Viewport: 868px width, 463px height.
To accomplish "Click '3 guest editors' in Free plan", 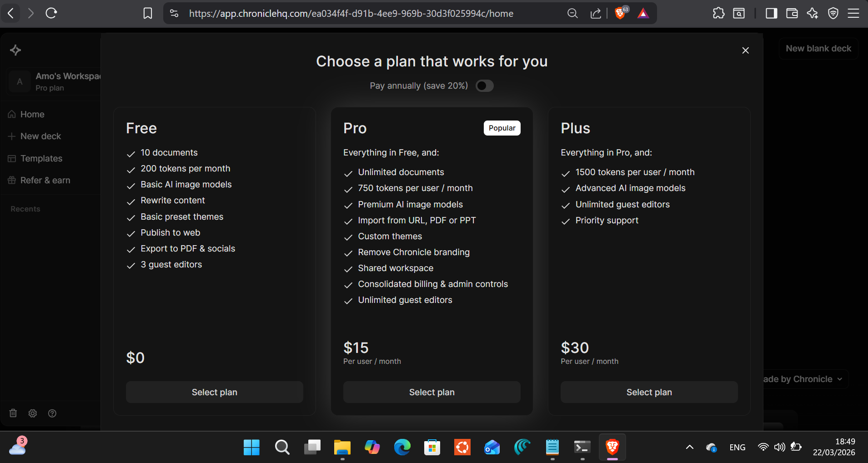I will pos(171,264).
